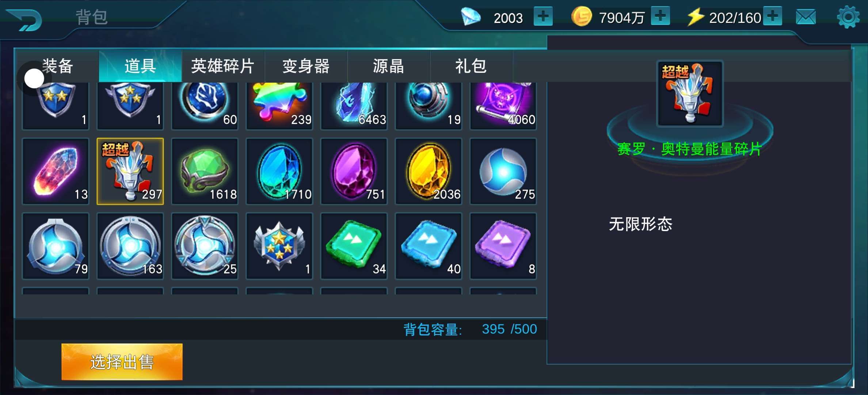Screen dimensions: 868x395
Task: Select the green gem item with 1618
Action: coord(205,171)
